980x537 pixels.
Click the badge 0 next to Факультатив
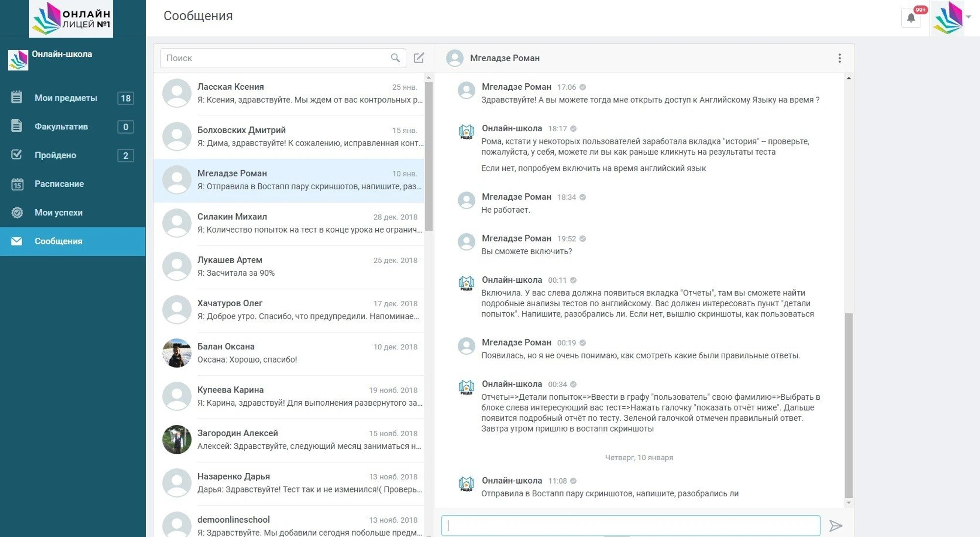(x=126, y=127)
